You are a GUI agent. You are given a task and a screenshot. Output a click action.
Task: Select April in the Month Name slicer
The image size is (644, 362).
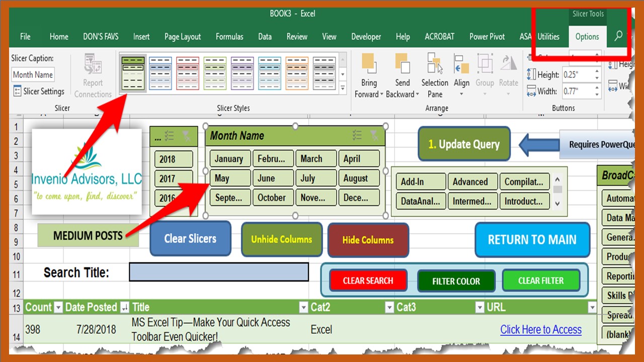point(359,158)
